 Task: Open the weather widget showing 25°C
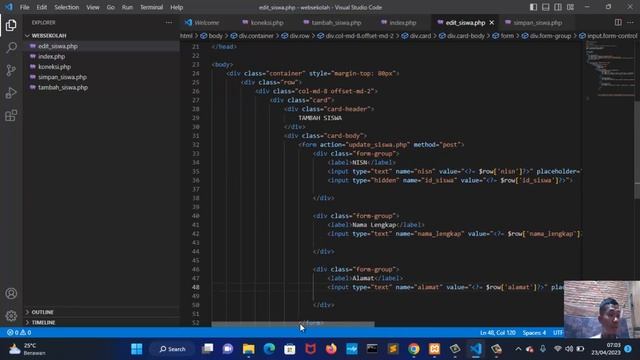[x=27, y=349]
